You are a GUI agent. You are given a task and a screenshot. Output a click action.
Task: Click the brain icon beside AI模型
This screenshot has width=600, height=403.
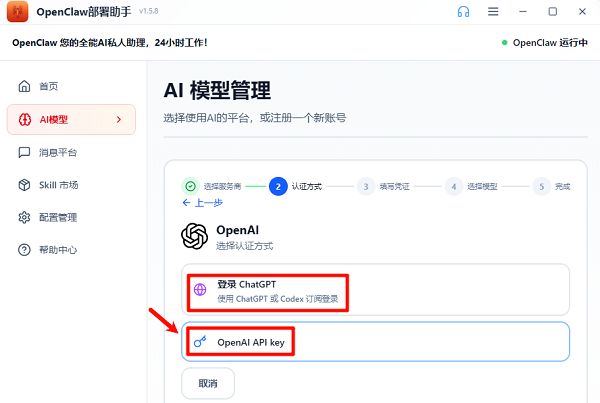point(25,119)
